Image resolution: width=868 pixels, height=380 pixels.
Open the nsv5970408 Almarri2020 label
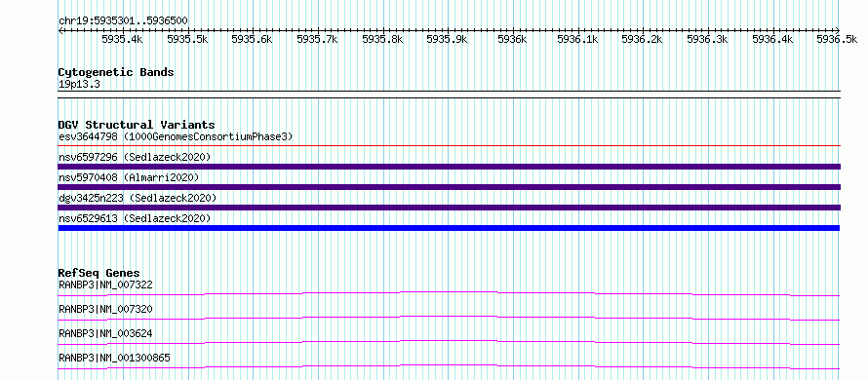129,177
